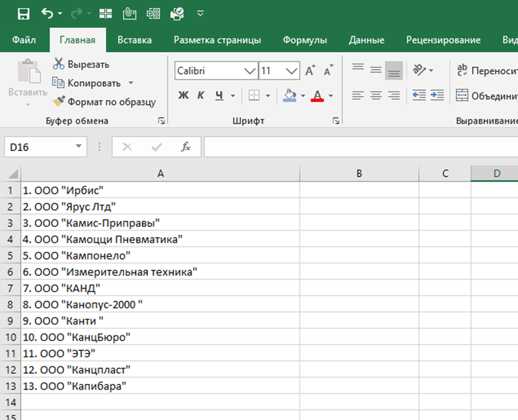Expand underline style options arrow

click(233, 96)
